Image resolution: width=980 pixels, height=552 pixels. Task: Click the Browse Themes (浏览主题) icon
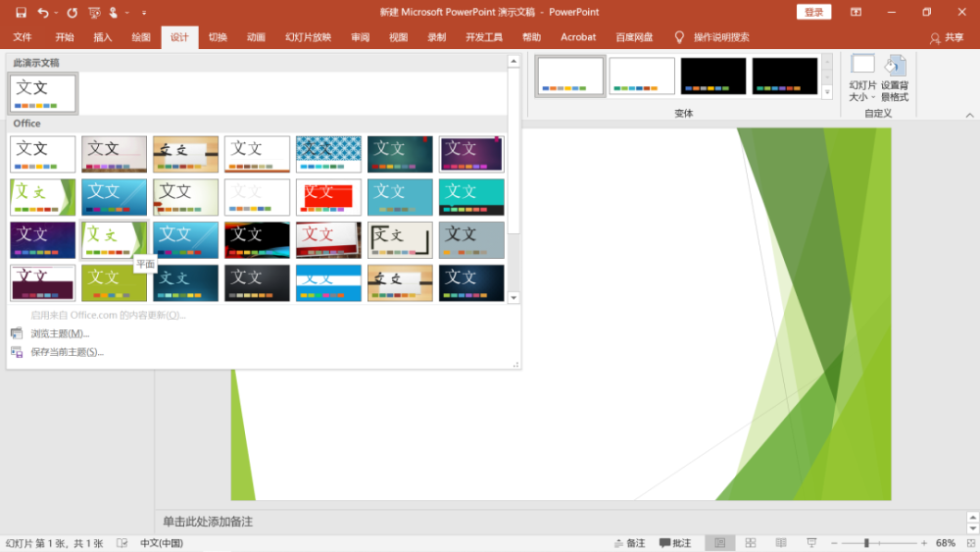[x=17, y=333]
